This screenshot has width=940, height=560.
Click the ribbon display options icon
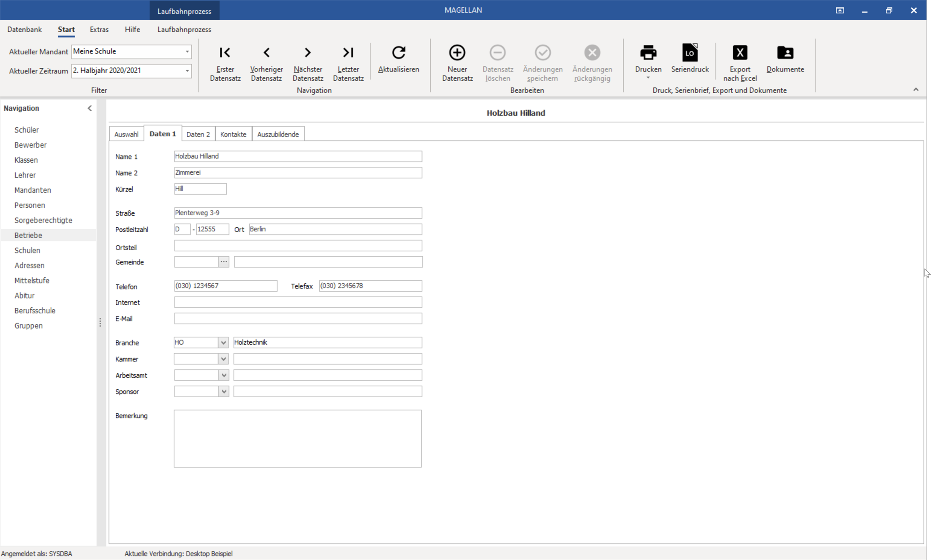840,10
